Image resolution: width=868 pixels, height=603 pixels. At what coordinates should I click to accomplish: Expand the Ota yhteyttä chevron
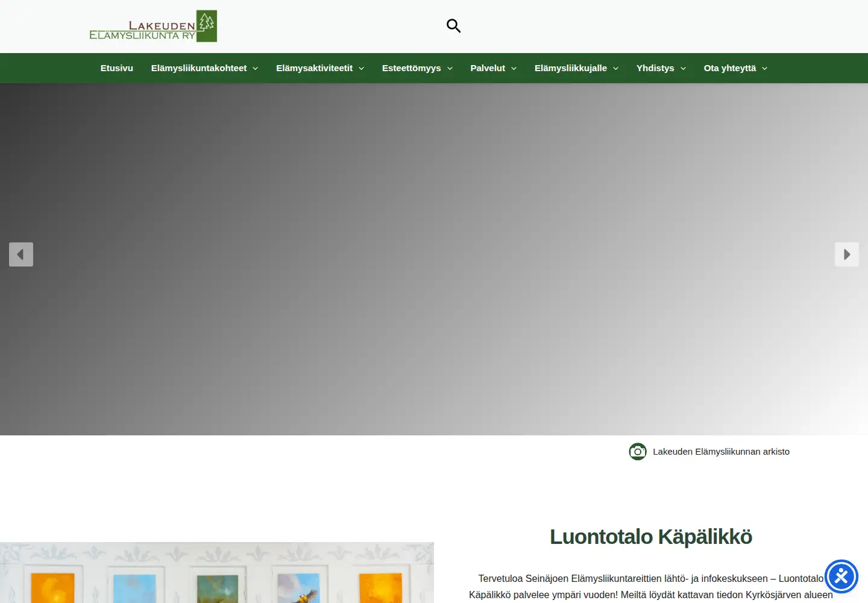(x=764, y=69)
